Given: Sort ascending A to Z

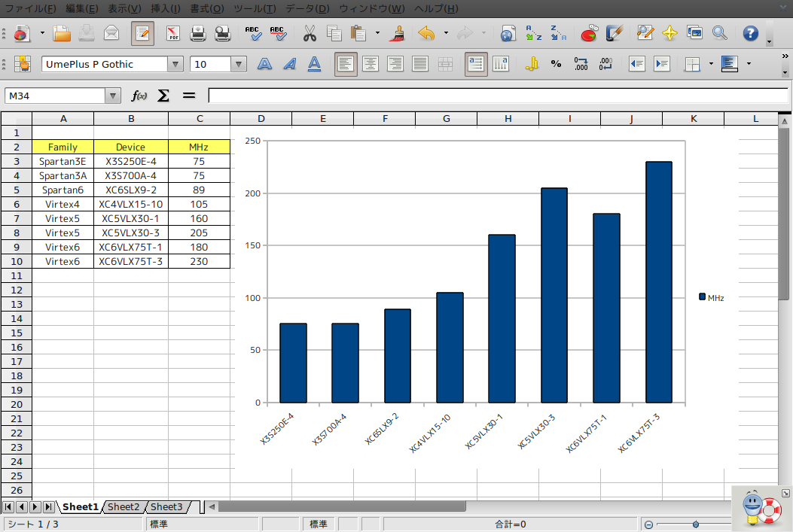Looking at the screenshot, I should [x=533, y=34].
